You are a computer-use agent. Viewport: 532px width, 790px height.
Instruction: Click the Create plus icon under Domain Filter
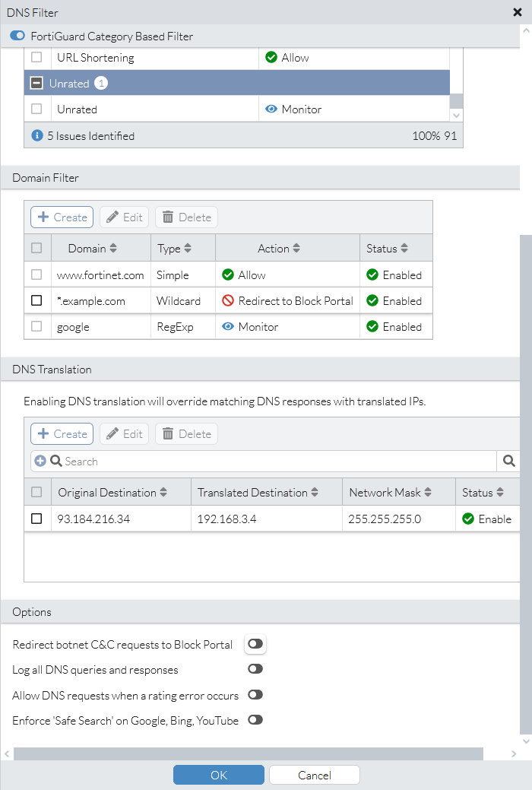click(x=44, y=217)
